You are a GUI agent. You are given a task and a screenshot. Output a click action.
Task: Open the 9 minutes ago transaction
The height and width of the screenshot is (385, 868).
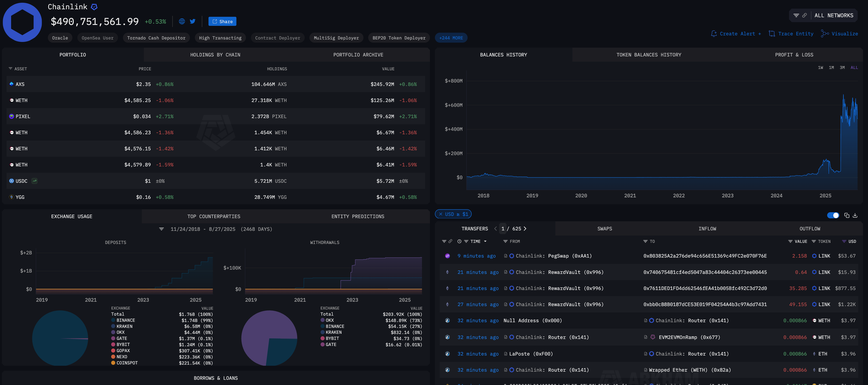pyautogui.click(x=476, y=256)
